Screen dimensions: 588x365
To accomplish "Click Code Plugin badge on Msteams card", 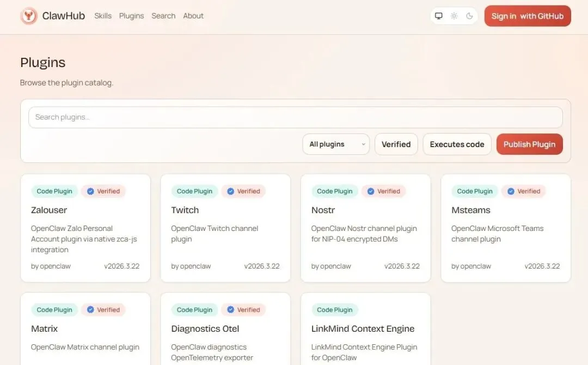I will 475,191.
